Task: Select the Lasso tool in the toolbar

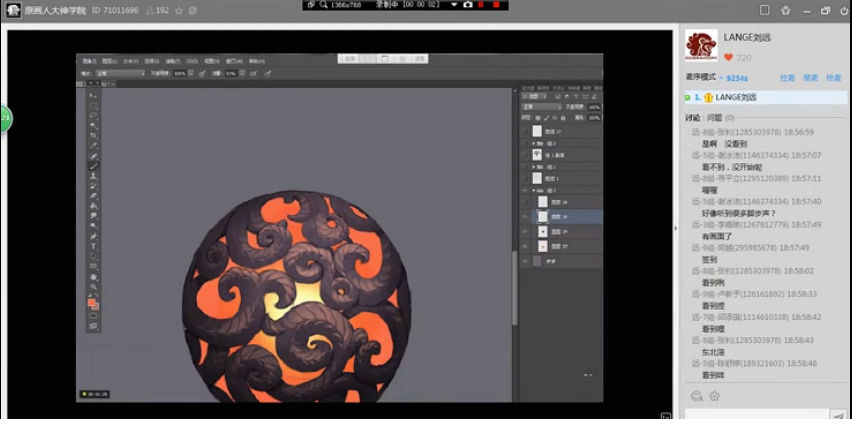Action: pos(93,115)
